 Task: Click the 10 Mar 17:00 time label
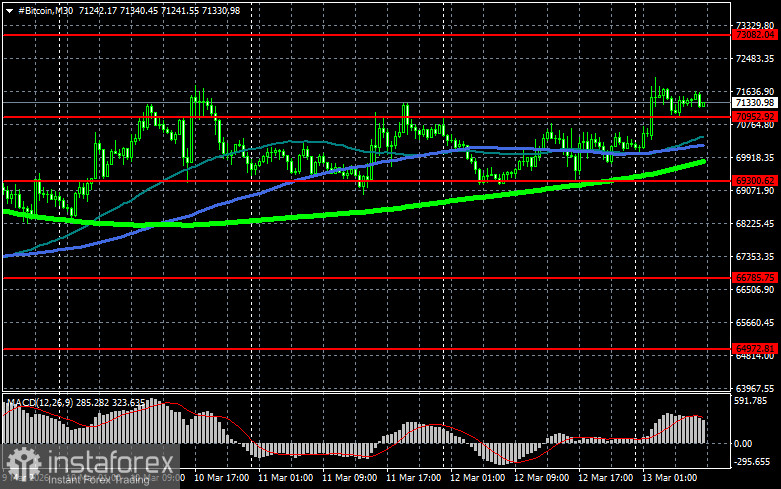(221, 478)
